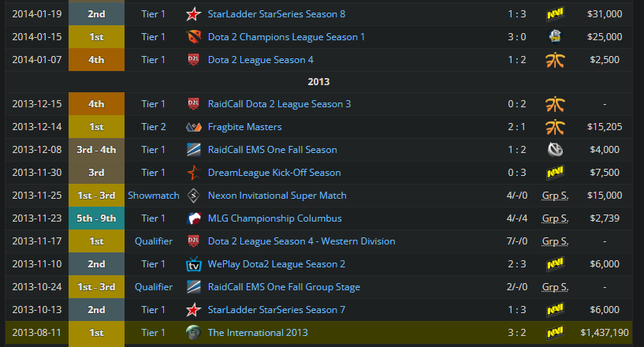
Task: Click the DreamLeague Kick-Off Season star icon
Action: tap(193, 173)
